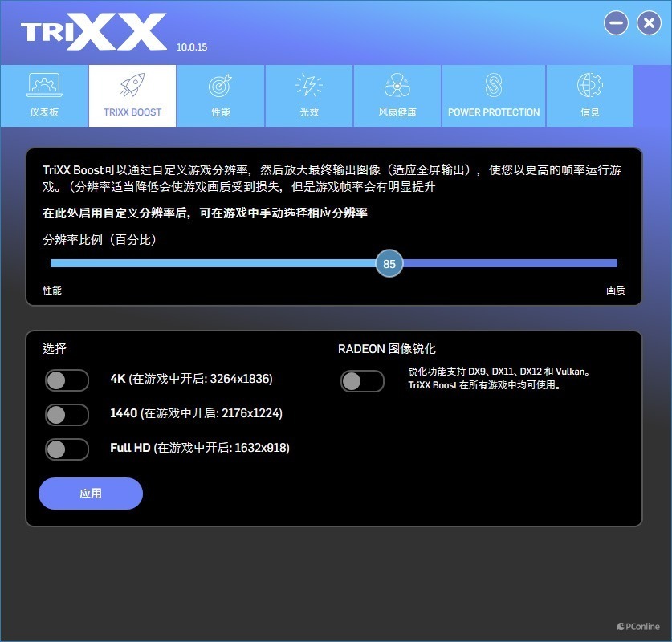This screenshot has height=642, width=672.
Task: Click the bold line 在此处启用自定义分辨率后
Action: click(205, 213)
